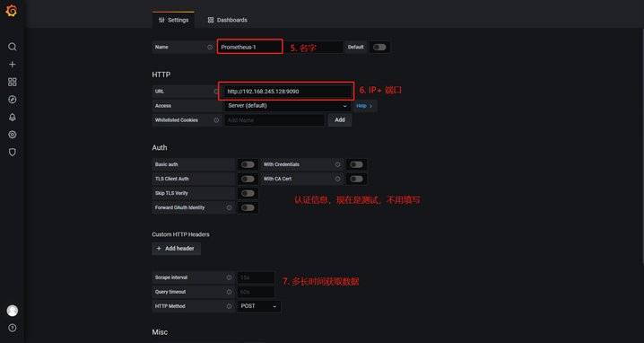This screenshot has width=644, height=343.
Task: Open the search magnifier in sidebar
Action: [13, 47]
